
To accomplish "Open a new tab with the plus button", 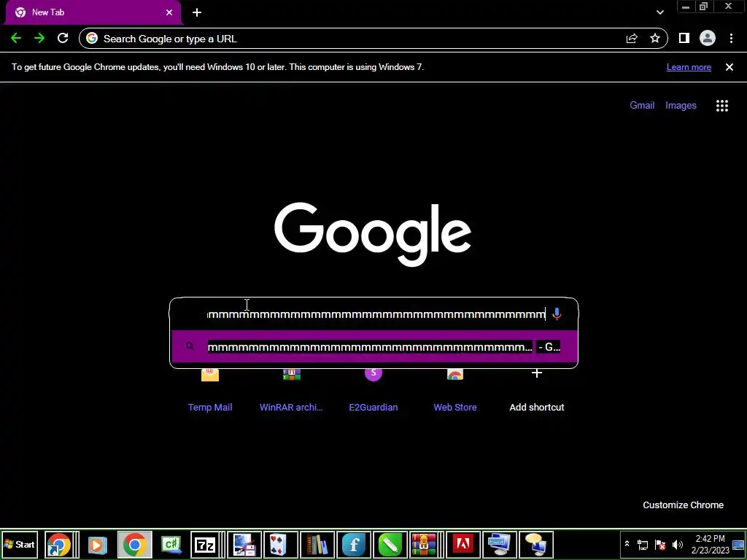I will click(197, 12).
